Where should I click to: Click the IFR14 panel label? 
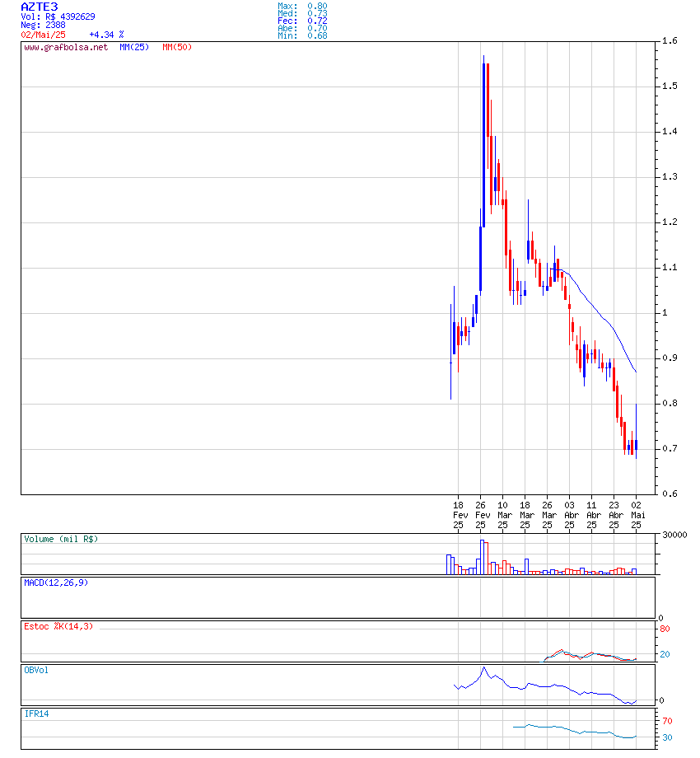36,714
